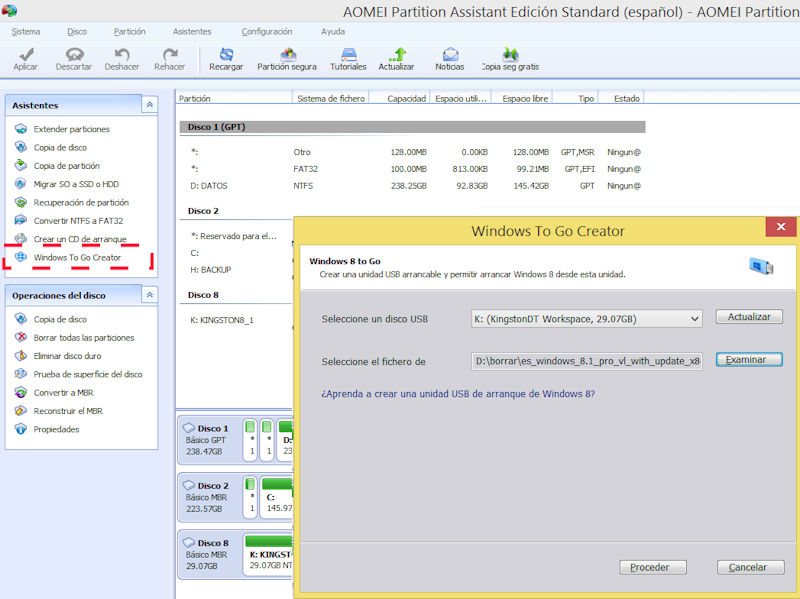Click K: KINGST partition bar in Disco 8
The image size is (800, 599).
pos(268,555)
